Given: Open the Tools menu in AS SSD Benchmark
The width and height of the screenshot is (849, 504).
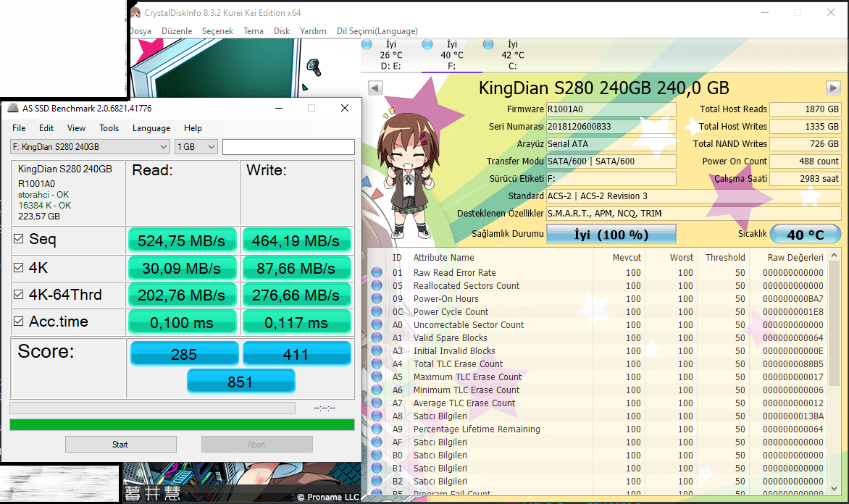Looking at the screenshot, I should click(109, 127).
